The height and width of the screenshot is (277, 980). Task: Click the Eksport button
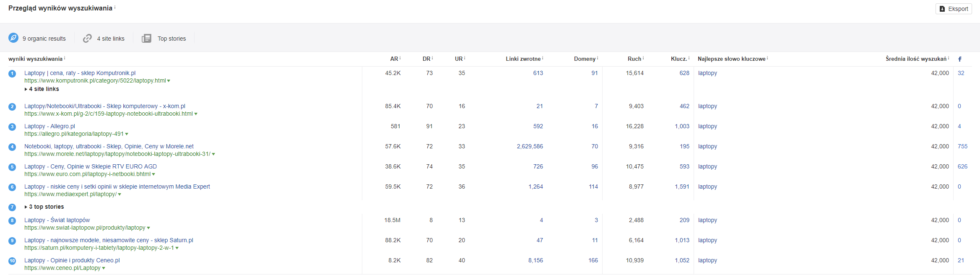(954, 9)
